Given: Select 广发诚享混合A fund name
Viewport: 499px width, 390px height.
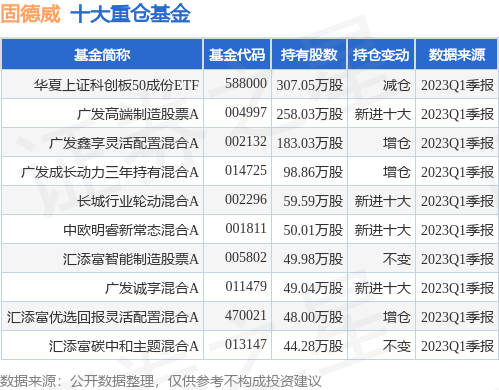Looking at the screenshot, I should [x=152, y=288].
